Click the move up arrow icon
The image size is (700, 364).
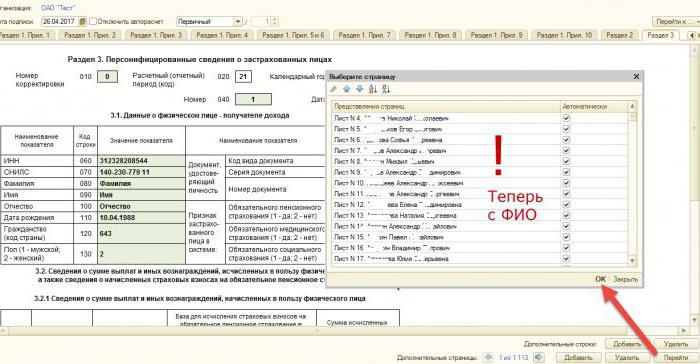[x=346, y=89]
